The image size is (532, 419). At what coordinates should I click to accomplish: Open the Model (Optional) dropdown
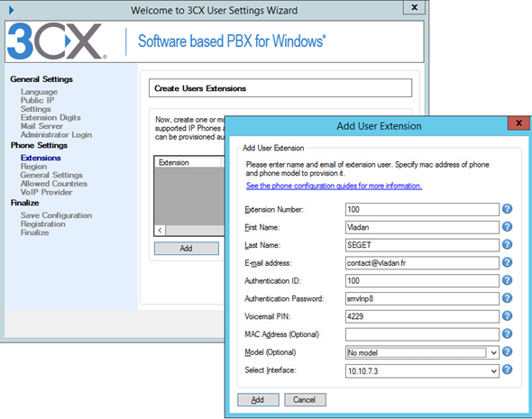493,353
